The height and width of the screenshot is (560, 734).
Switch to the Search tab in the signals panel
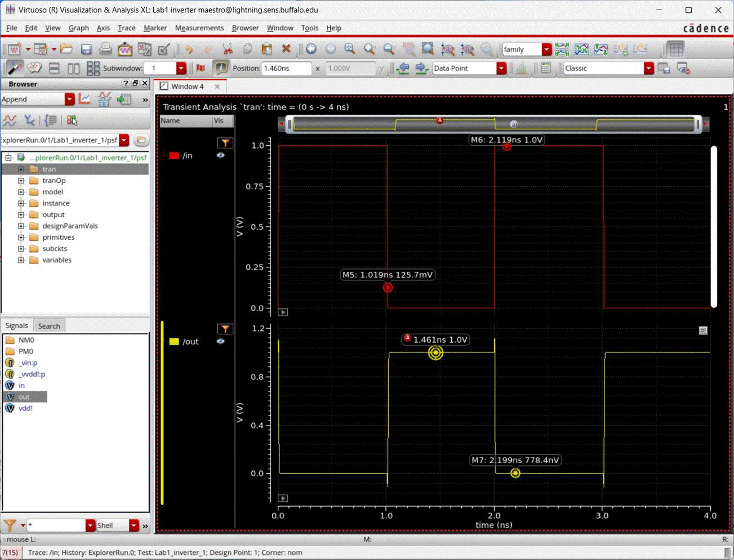[x=49, y=326]
